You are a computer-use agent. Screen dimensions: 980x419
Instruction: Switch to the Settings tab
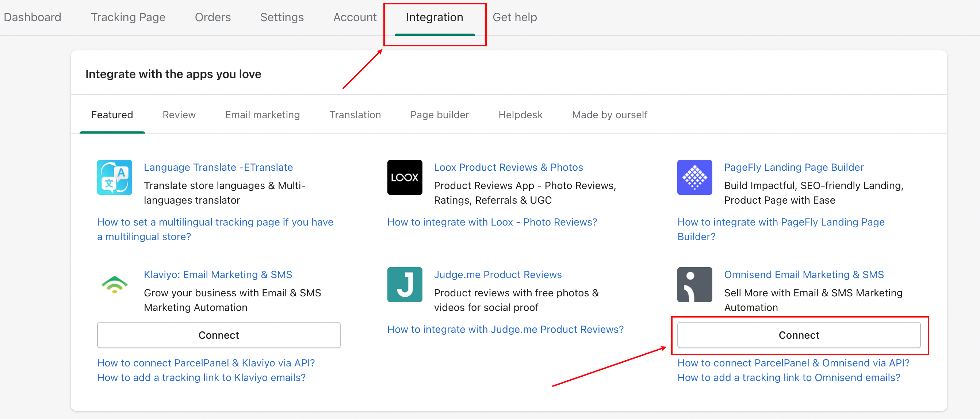pos(282,17)
